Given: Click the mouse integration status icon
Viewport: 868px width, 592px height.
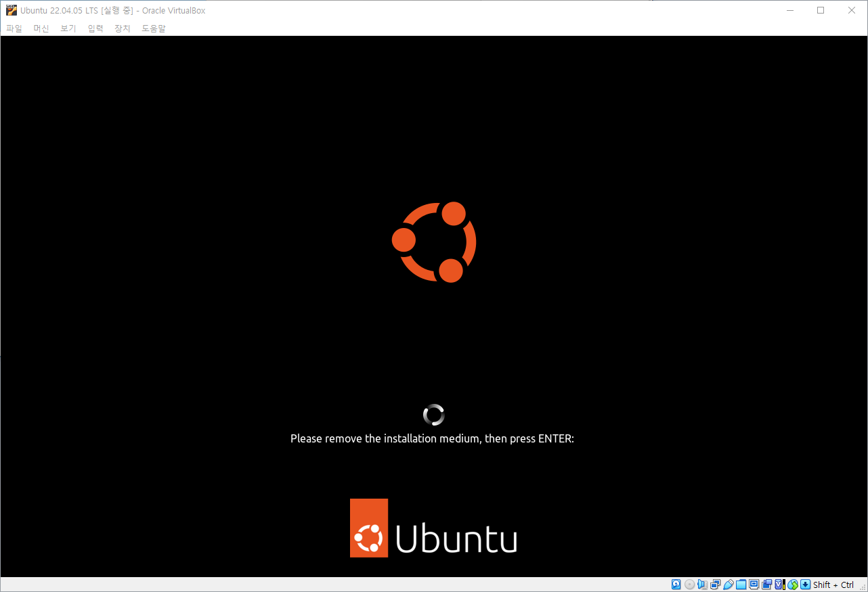Looking at the screenshot, I should point(792,585).
